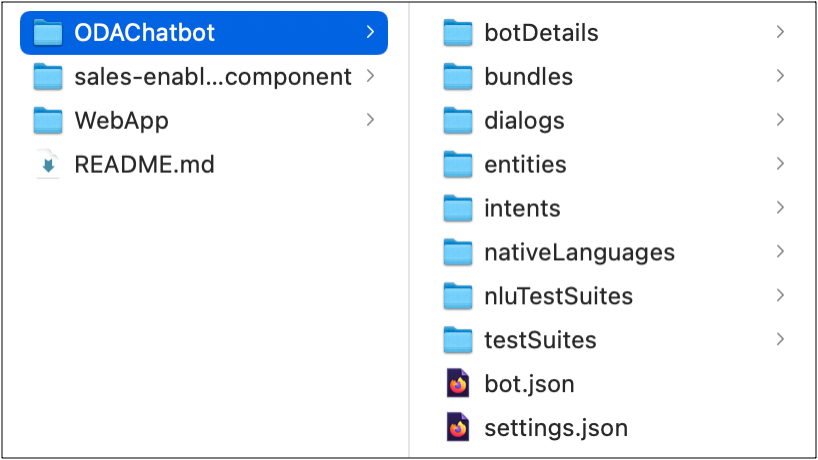
Task: Click the testSuites folder chevron
Action: pos(780,340)
